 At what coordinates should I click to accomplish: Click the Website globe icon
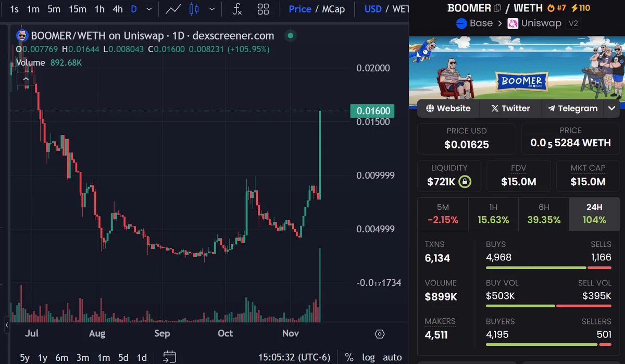click(430, 108)
